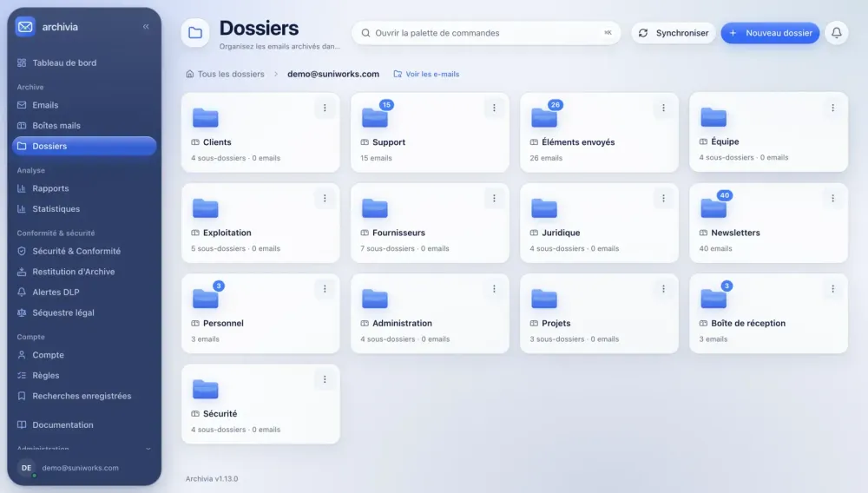Create a Nouveau dossier
The width and height of the screenshot is (868, 493).
[770, 33]
